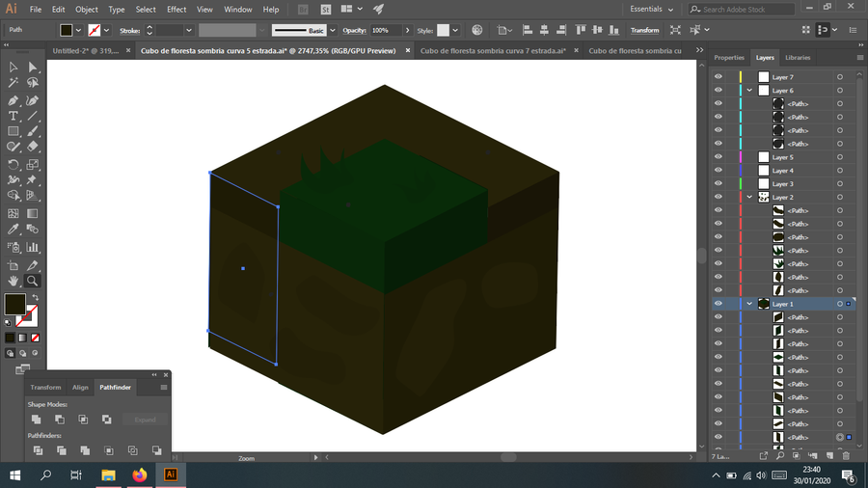Open the Effect menu
This screenshot has height=488, width=868.
coord(176,10)
